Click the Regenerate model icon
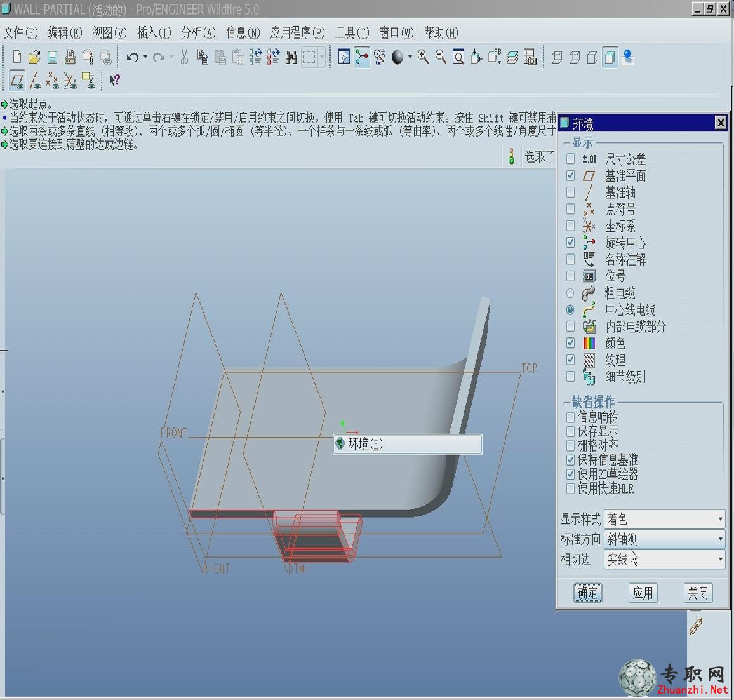 (256, 57)
